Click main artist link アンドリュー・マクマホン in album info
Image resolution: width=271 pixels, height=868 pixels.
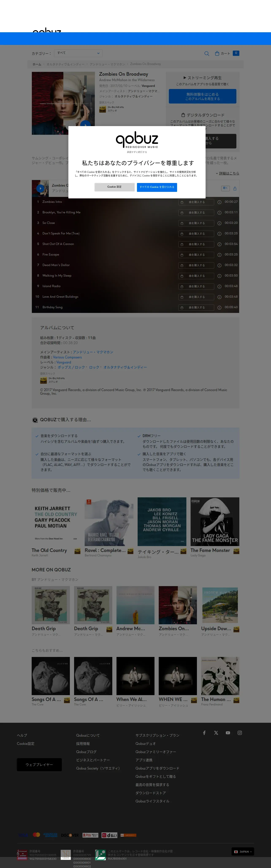tap(93, 352)
